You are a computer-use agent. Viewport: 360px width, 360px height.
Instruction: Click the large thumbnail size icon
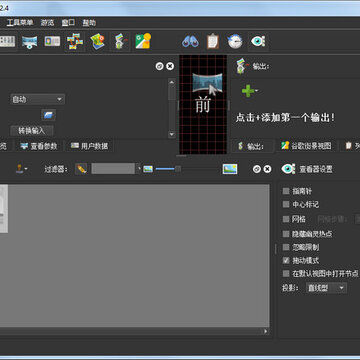[x=230, y=169]
